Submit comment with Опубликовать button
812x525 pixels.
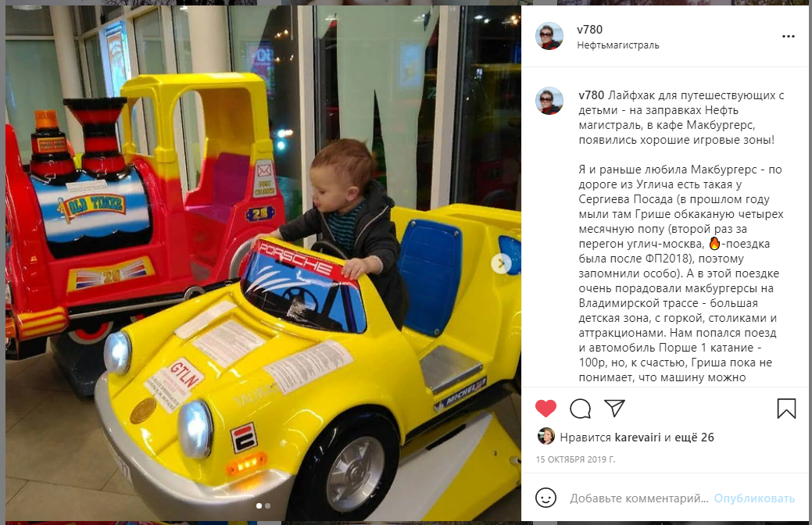coord(754,498)
